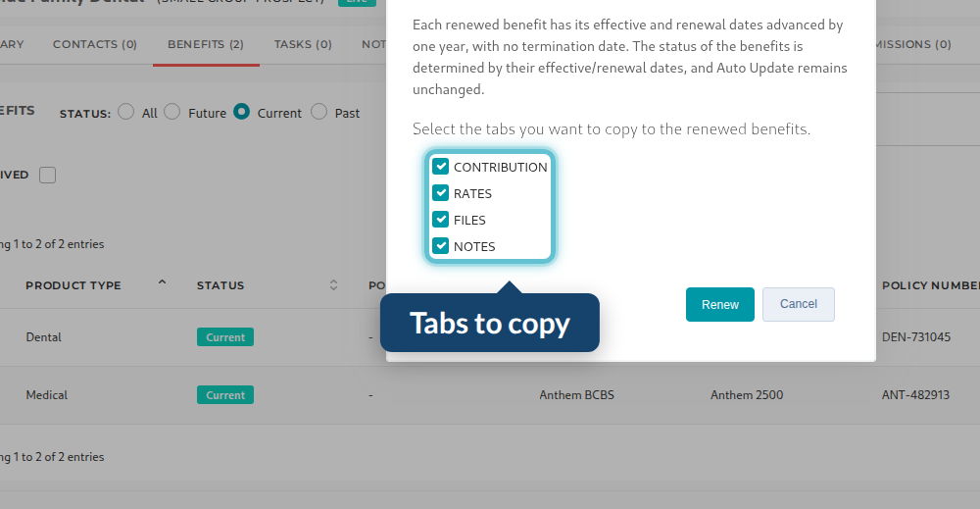Click the Current badge in Medical row
This screenshot has width=980, height=509.
225,395
